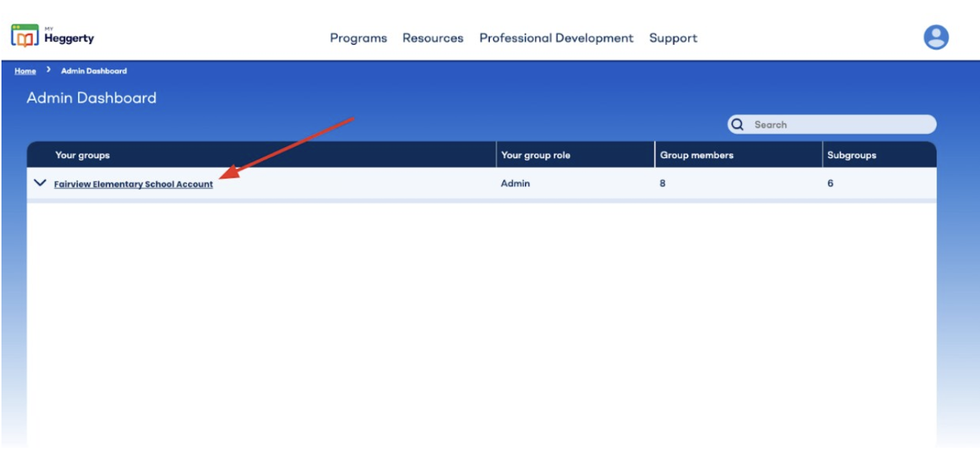Click the Your group role column header
The height and width of the screenshot is (466, 980).
(x=535, y=155)
